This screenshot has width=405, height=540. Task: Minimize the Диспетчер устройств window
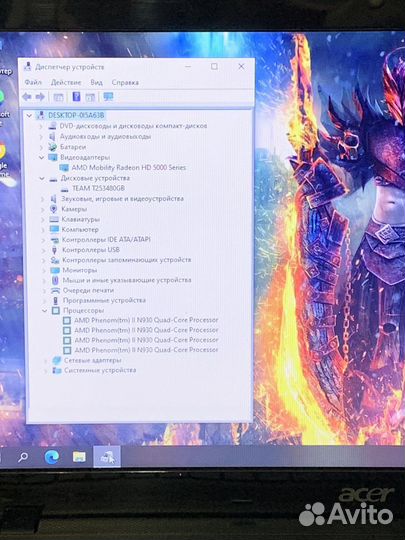188,66
